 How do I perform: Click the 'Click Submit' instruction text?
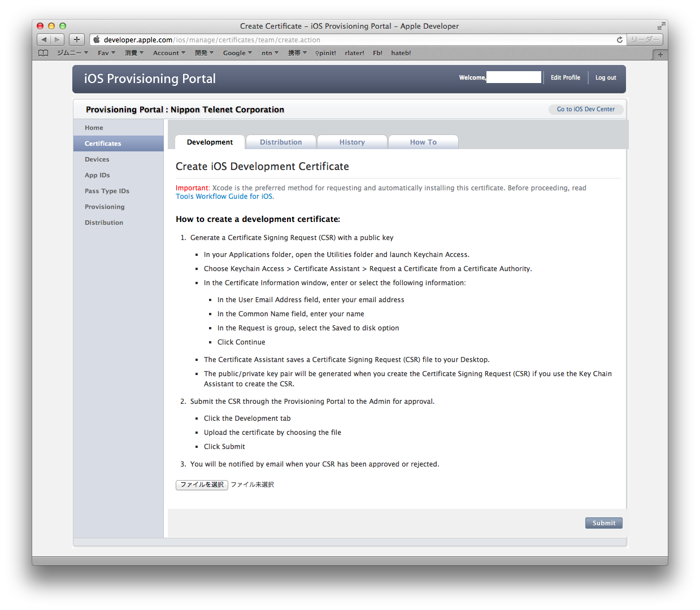(224, 447)
